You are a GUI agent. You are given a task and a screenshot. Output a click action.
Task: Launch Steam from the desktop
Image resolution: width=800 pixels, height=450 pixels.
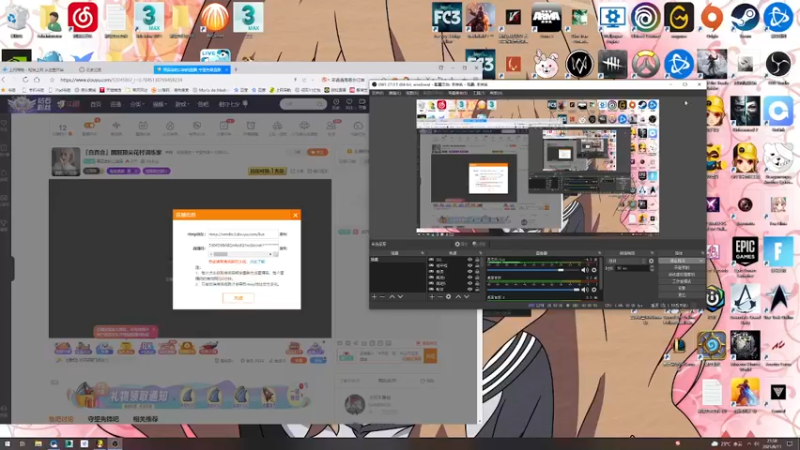click(x=745, y=18)
